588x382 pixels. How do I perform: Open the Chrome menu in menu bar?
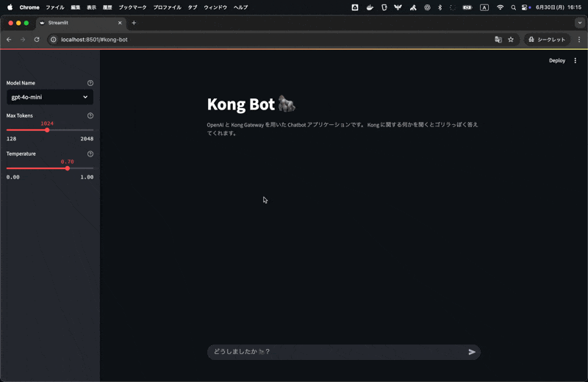point(29,7)
